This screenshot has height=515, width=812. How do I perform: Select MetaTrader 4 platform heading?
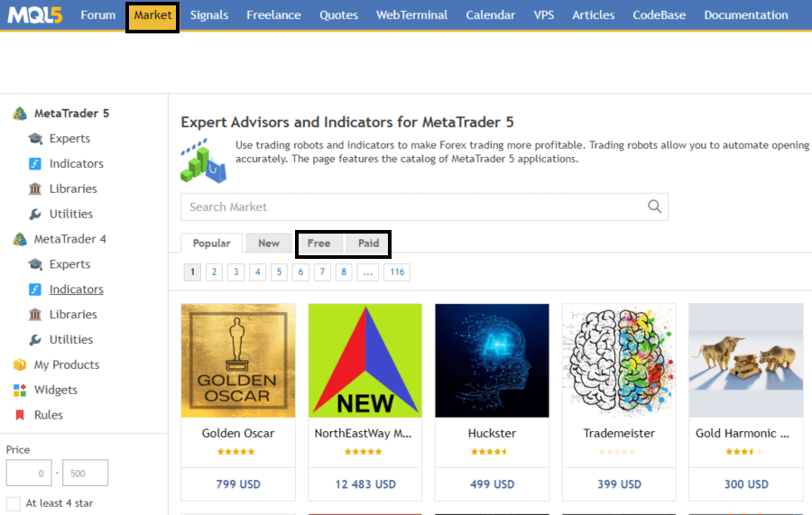[x=69, y=239]
